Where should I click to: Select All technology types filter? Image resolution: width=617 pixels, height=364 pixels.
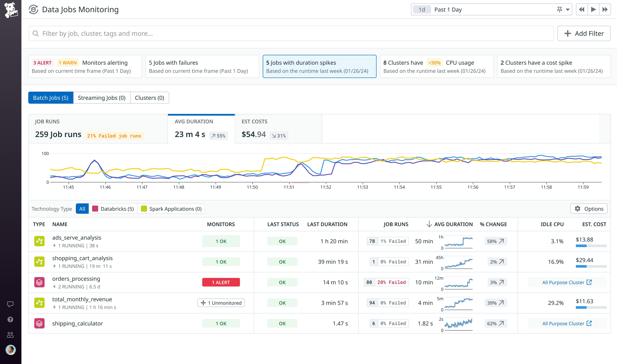click(82, 209)
